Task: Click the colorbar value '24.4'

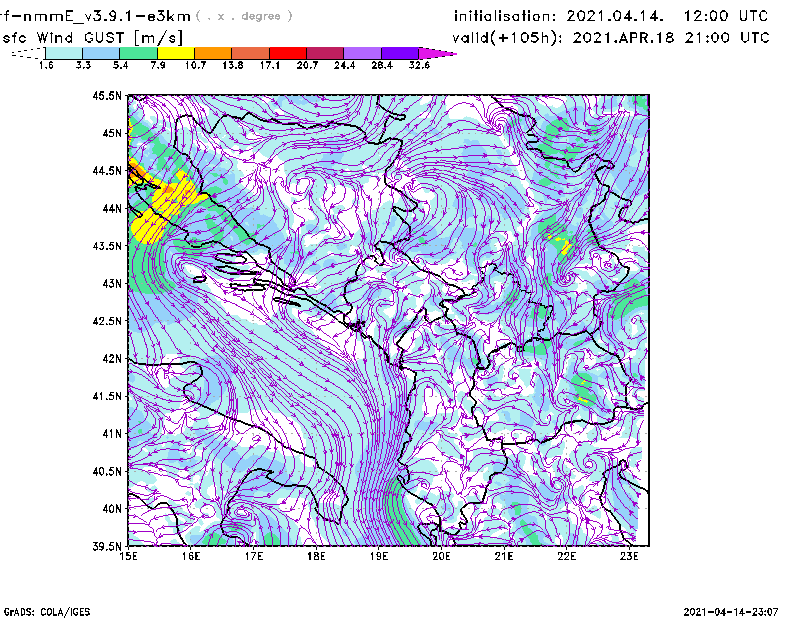Action: point(344,65)
